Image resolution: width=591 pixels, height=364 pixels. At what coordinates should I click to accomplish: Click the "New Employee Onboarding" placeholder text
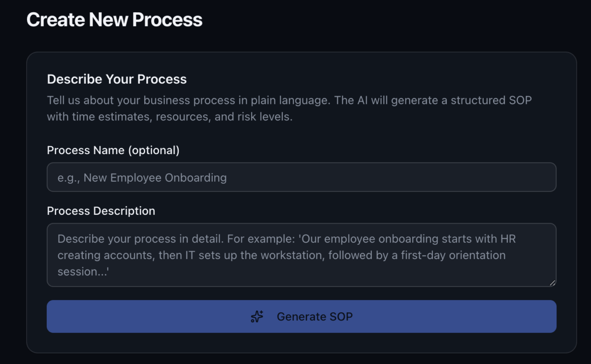click(155, 177)
